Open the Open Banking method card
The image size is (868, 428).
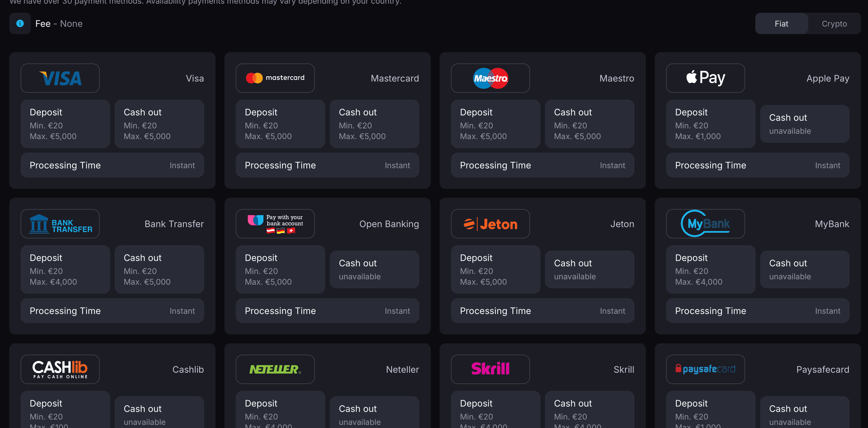click(275, 224)
